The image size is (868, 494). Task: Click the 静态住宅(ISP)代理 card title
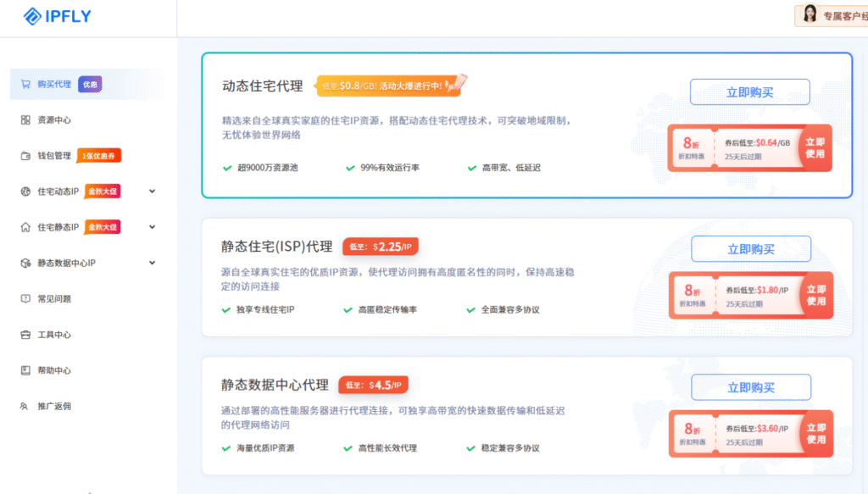coord(277,247)
